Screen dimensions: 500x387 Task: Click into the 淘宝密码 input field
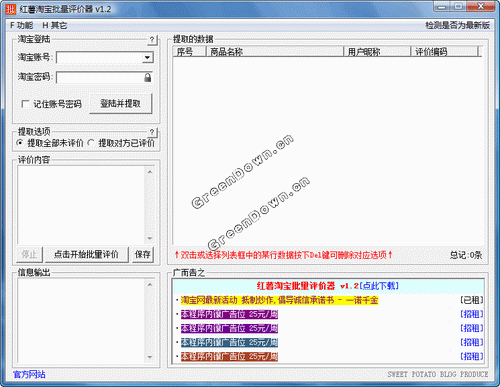click(100, 78)
